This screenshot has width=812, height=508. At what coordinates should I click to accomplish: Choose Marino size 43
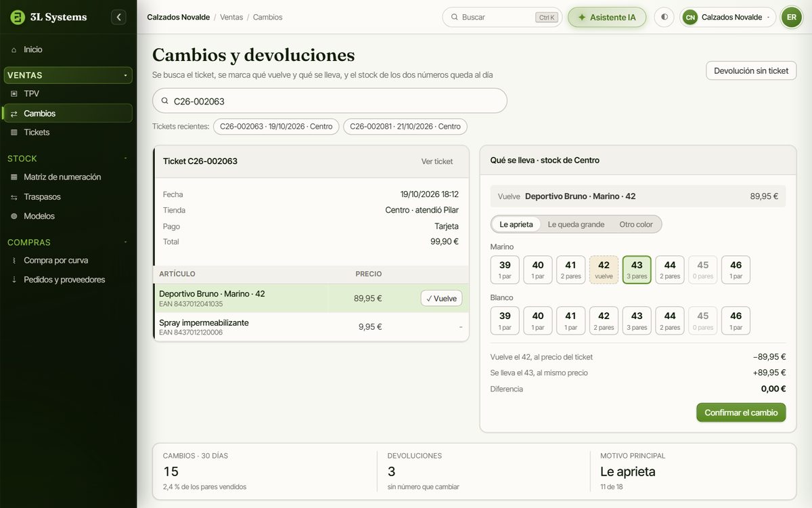point(637,270)
